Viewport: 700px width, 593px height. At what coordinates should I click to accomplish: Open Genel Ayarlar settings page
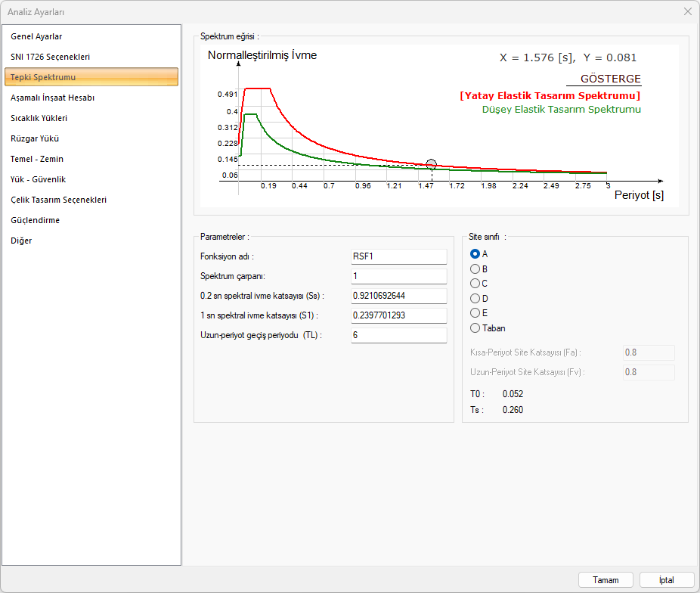[x=36, y=36]
